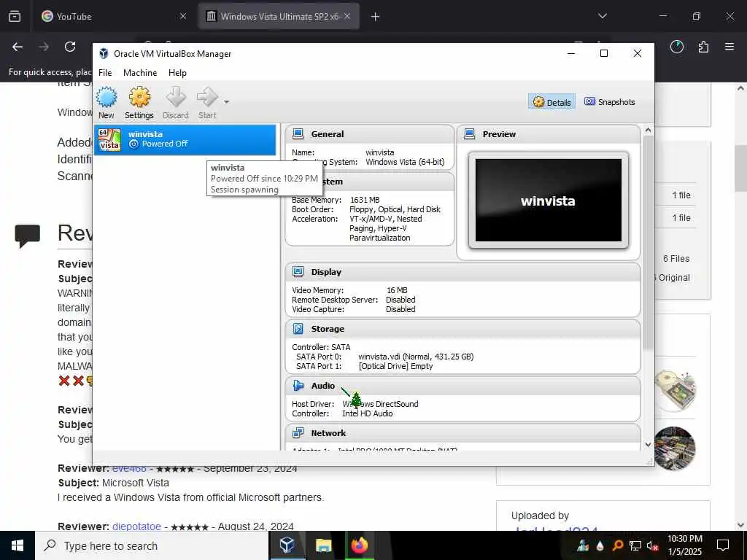Open reviewer link eve468 on the web page
Viewport: 747px width, 560px height.
point(129,469)
